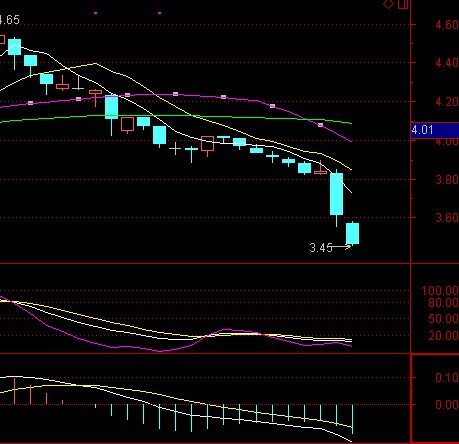Click the red rectangle icon beside the diamond
This screenshot has height=444, width=459.
coord(403,4)
